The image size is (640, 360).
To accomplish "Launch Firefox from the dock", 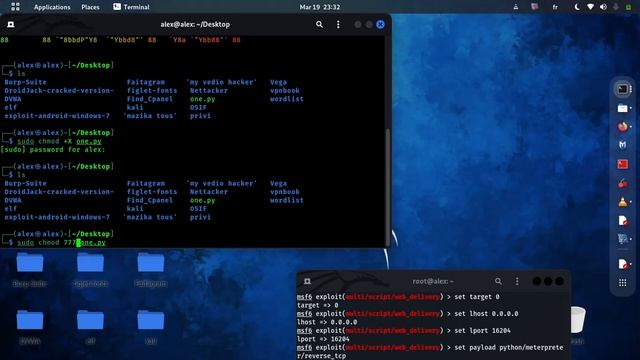I will tap(622, 127).
